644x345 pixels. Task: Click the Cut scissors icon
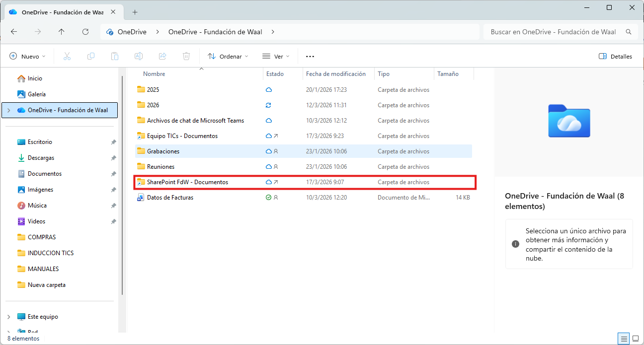(x=67, y=56)
